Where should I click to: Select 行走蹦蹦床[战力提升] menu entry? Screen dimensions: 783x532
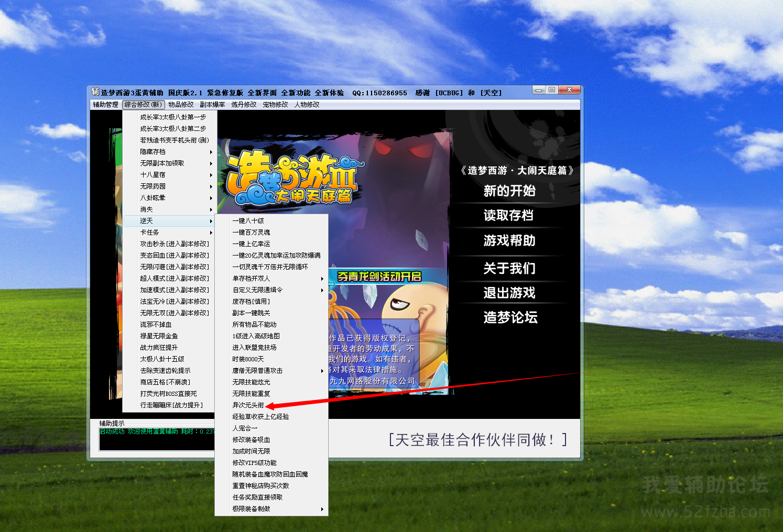169,405
